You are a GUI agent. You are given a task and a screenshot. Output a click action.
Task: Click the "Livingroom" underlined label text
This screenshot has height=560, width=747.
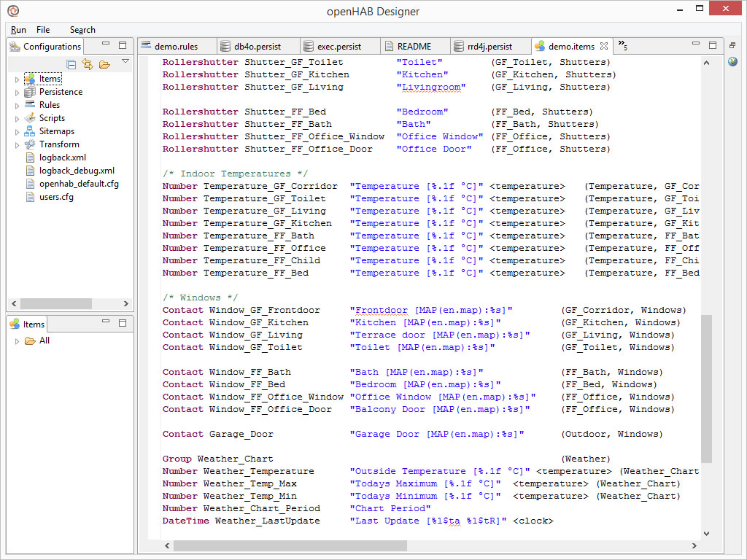431,87
